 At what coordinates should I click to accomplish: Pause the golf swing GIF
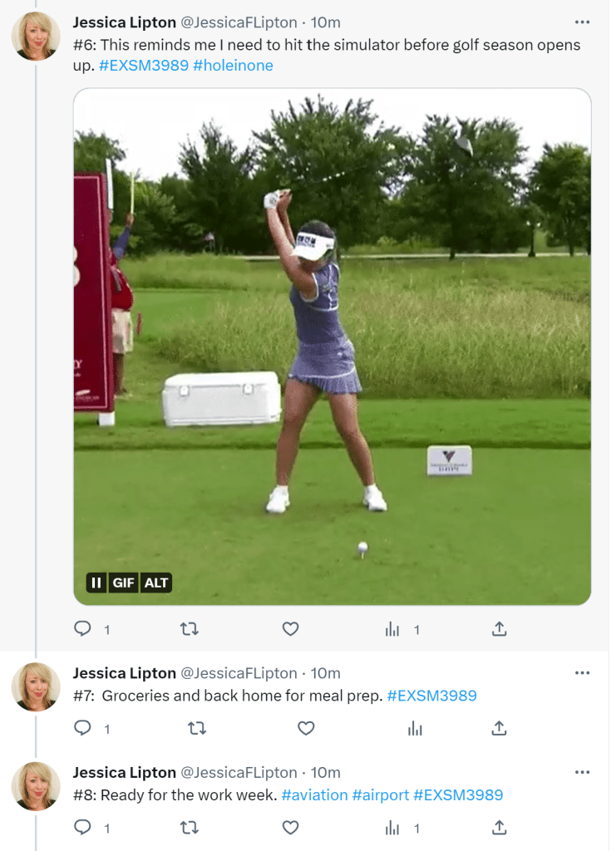coord(96,583)
